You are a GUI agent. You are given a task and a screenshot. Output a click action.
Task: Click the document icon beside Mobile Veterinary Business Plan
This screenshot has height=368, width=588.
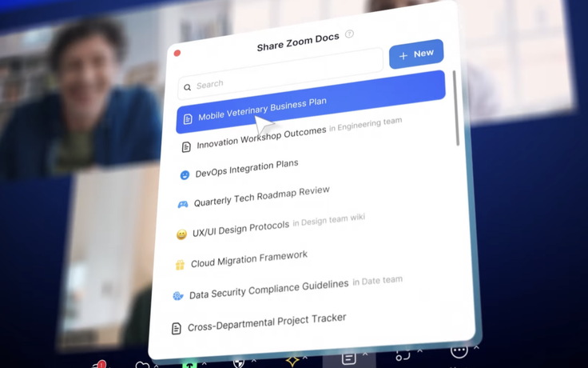point(188,119)
